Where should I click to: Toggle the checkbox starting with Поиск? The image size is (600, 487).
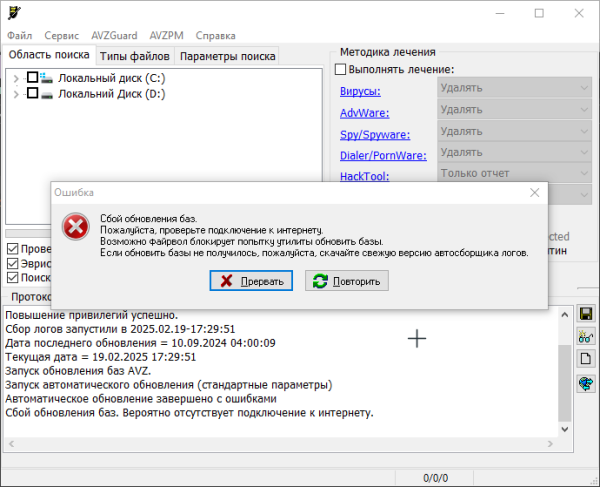click(x=13, y=278)
